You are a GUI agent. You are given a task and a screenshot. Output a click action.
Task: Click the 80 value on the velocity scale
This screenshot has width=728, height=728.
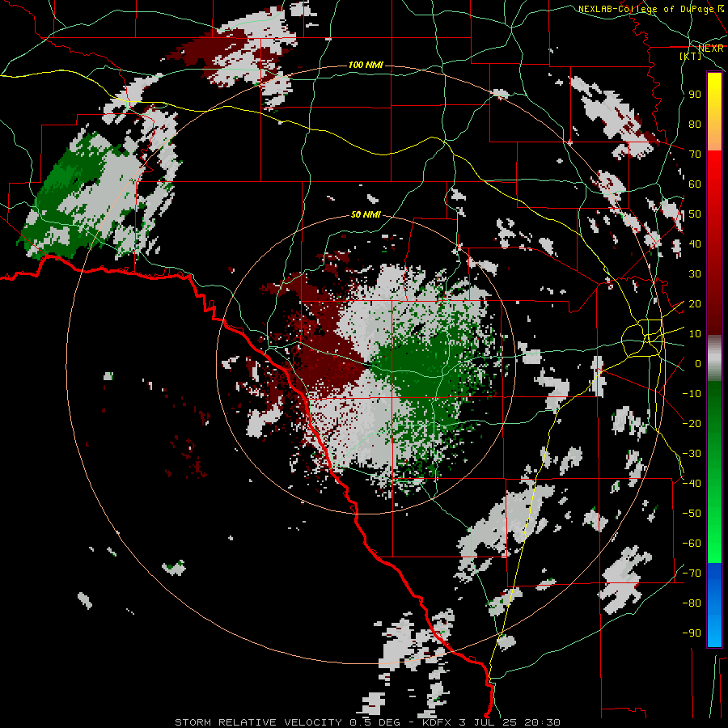(x=695, y=124)
